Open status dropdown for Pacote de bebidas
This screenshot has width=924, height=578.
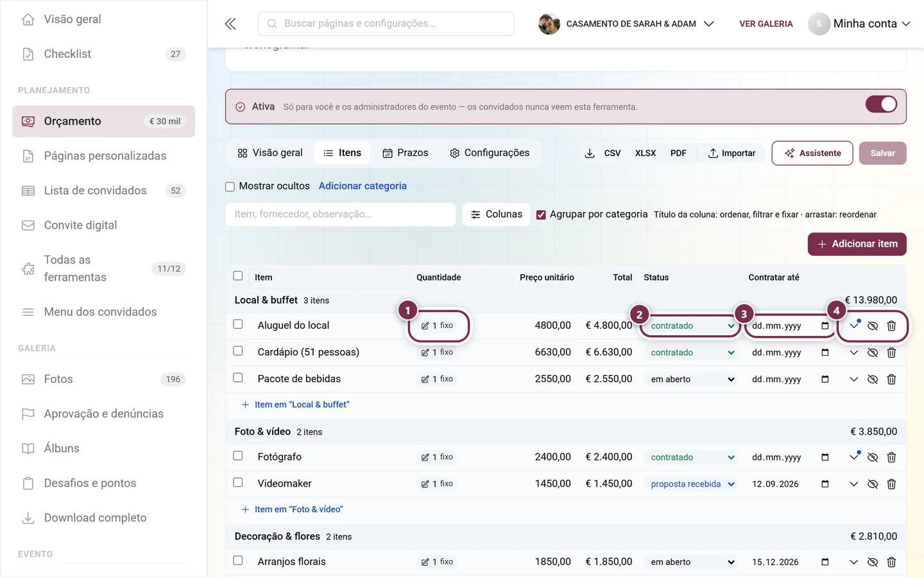(x=691, y=380)
